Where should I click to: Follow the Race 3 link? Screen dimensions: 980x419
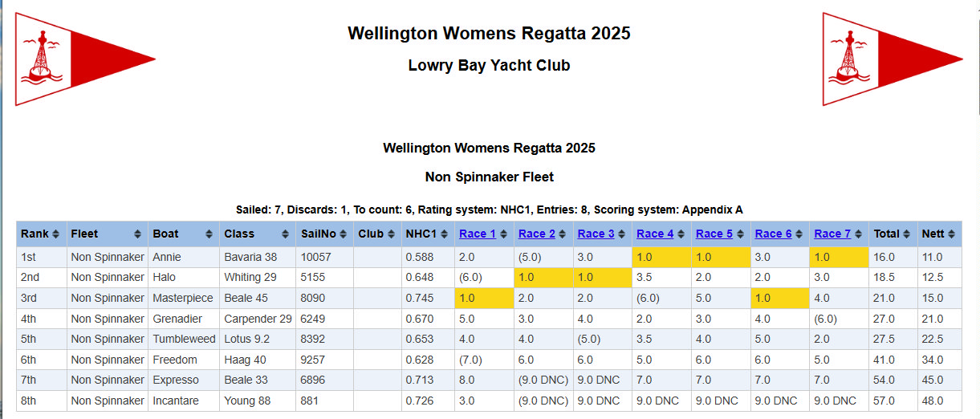596,234
